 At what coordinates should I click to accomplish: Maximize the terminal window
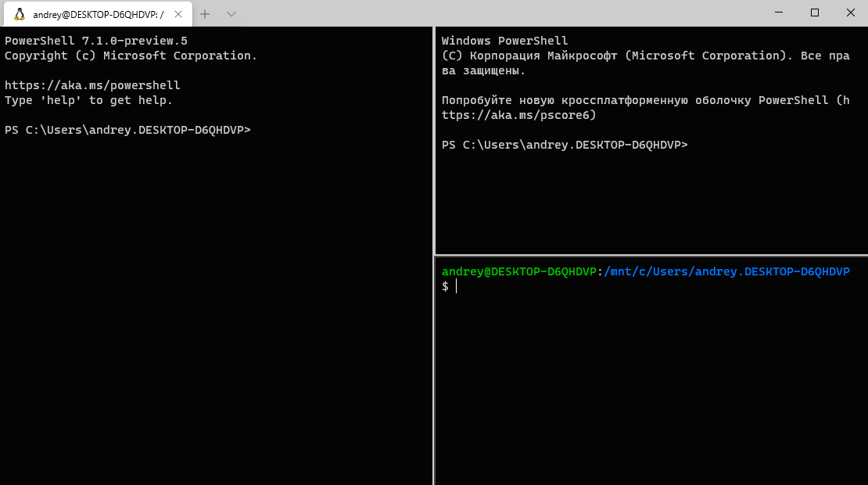click(815, 13)
